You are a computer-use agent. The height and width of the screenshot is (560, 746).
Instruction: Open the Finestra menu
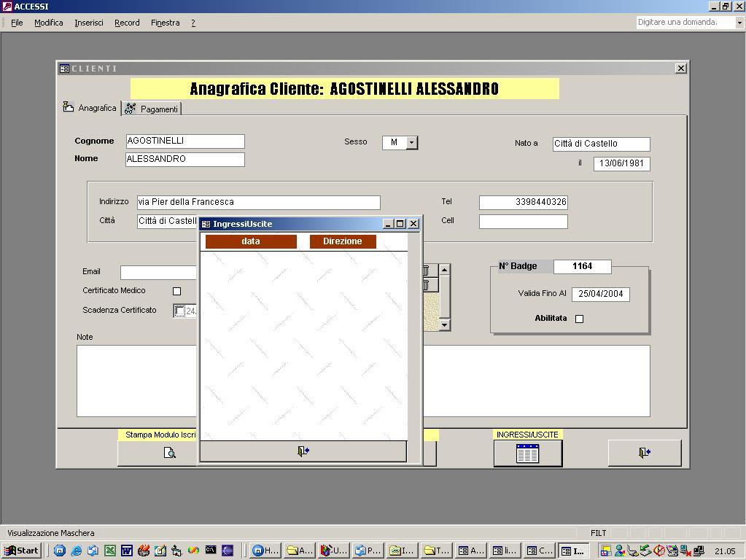(165, 23)
